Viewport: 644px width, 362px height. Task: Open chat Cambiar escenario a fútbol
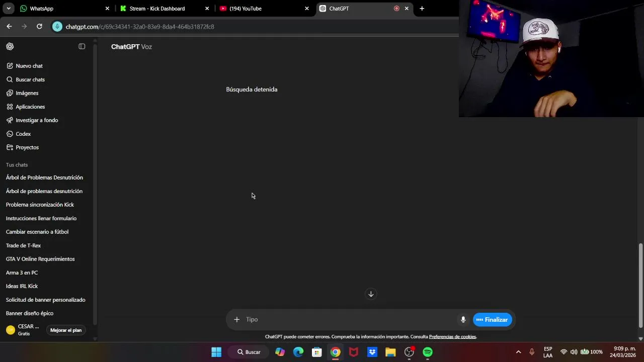click(x=37, y=232)
